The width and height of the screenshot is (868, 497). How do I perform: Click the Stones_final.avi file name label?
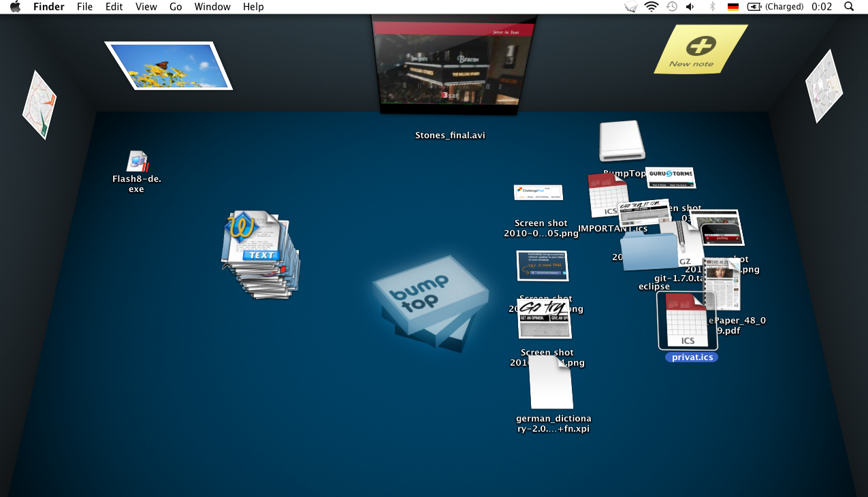(450, 135)
